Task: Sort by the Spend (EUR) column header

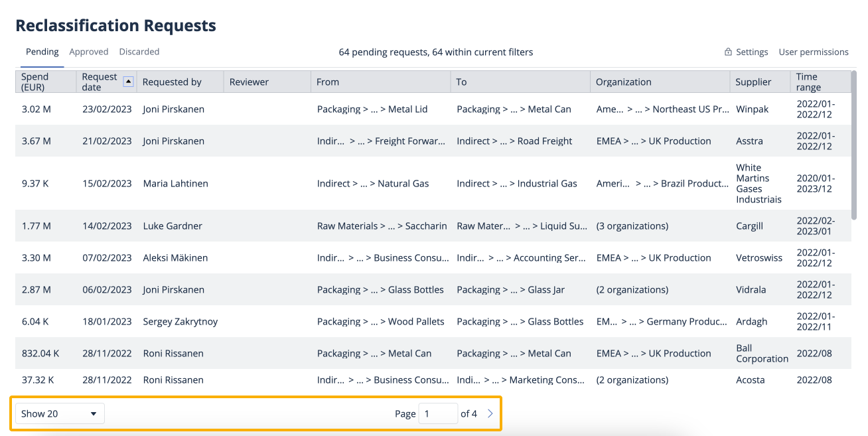Action: pos(35,82)
